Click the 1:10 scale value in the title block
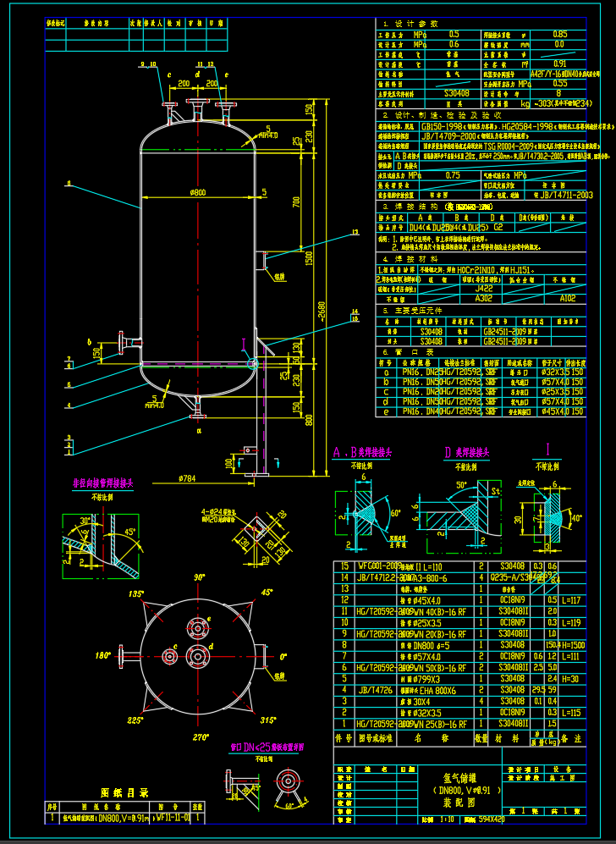Viewport: 616px width, 844px height. click(x=447, y=819)
